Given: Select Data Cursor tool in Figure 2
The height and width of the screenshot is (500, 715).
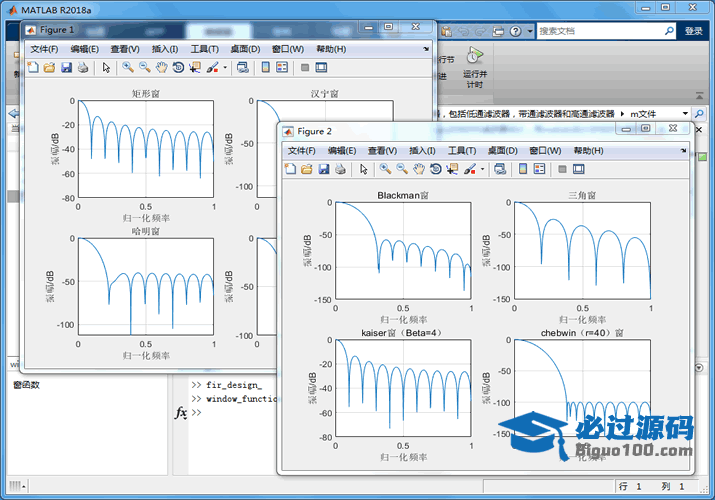Looking at the screenshot, I should click(x=452, y=169).
